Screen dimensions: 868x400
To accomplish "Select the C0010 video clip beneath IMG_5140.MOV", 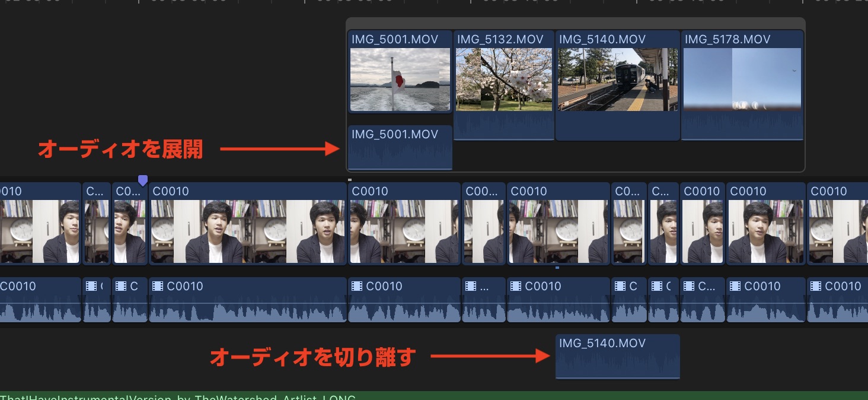I will click(559, 224).
